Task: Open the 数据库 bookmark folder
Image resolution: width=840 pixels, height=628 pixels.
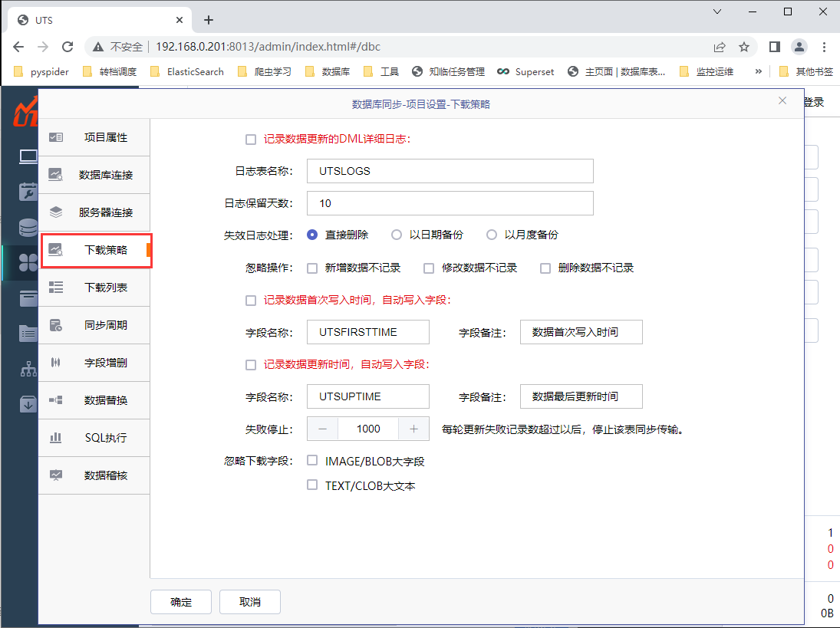Action: click(x=328, y=72)
